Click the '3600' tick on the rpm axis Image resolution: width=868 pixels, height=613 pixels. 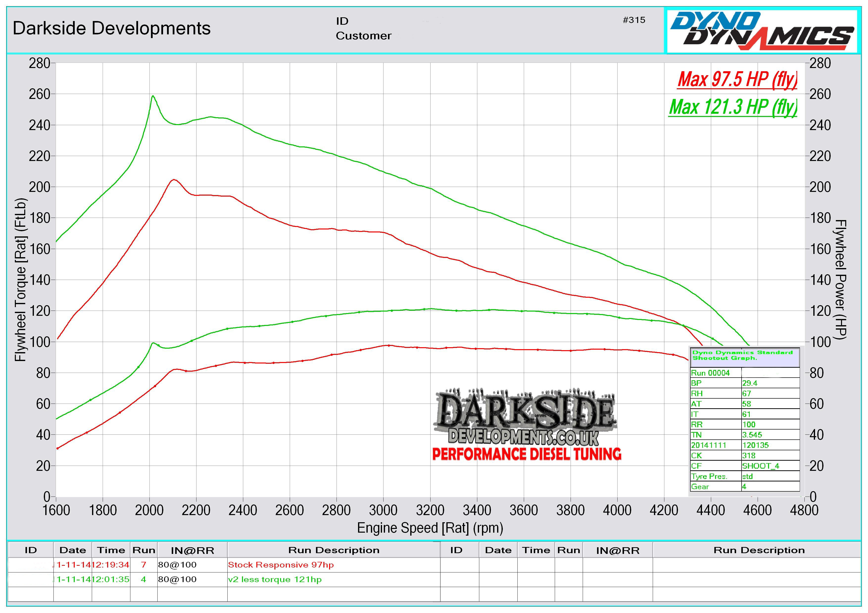(524, 510)
